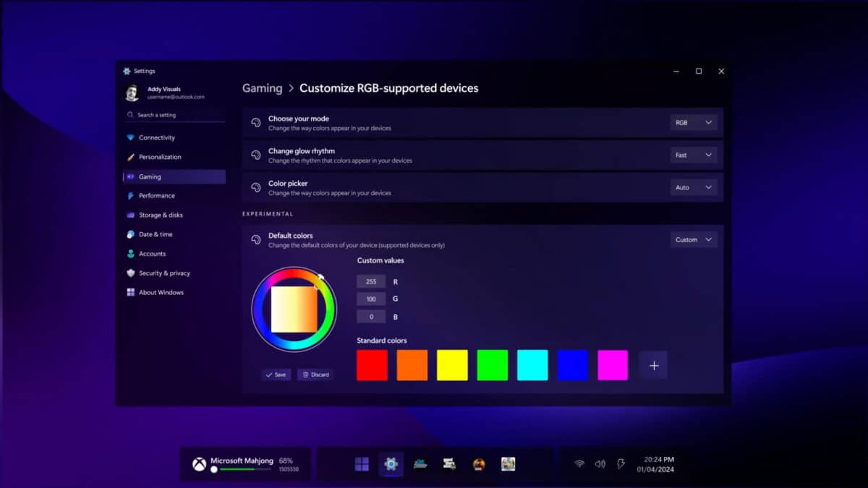Click the Addy Visuals profile picture

(132, 92)
